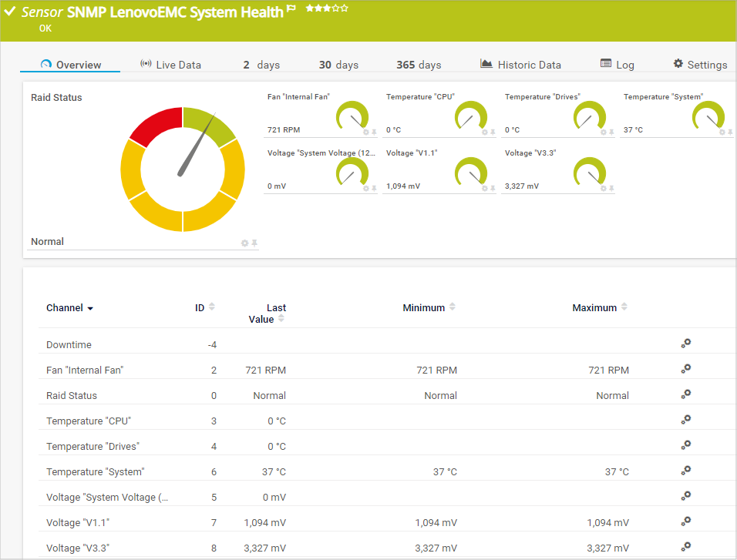This screenshot has height=560, width=737.
Task: Switch to the Live Data tab
Action: [x=170, y=65]
